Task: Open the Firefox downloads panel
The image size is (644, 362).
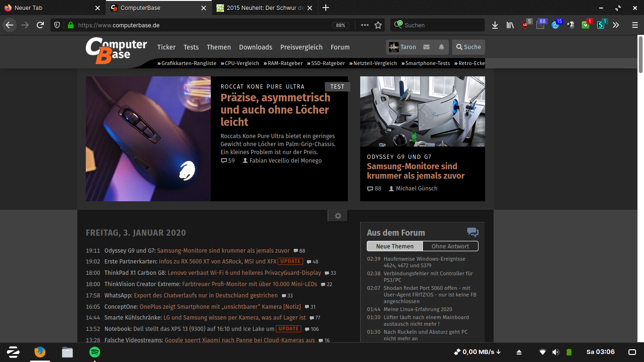Action: [495, 25]
